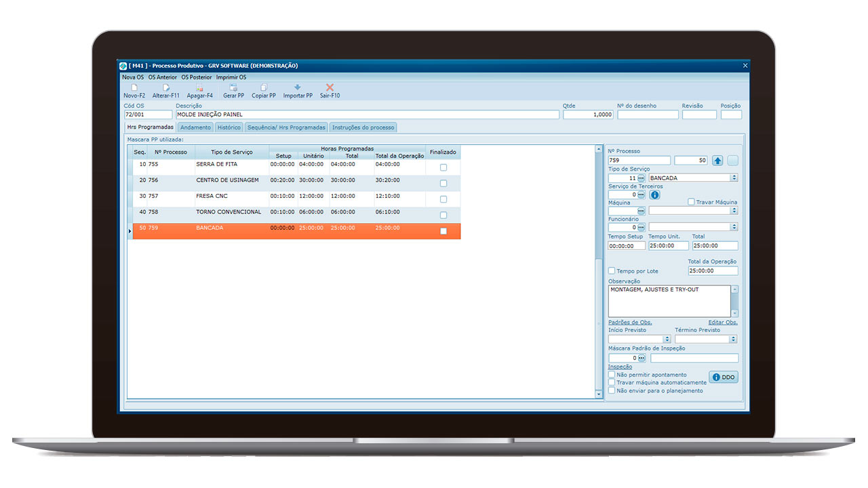
Task: Click the Cód OS field 72/001
Action: pos(148,115)
